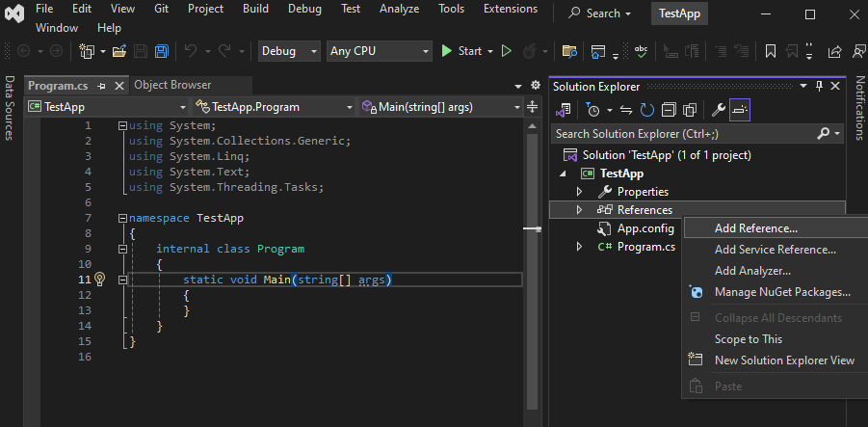Screen dimensions: 868x427
Task: Click the Start debugging button
Action: click(x=462, y=51)
